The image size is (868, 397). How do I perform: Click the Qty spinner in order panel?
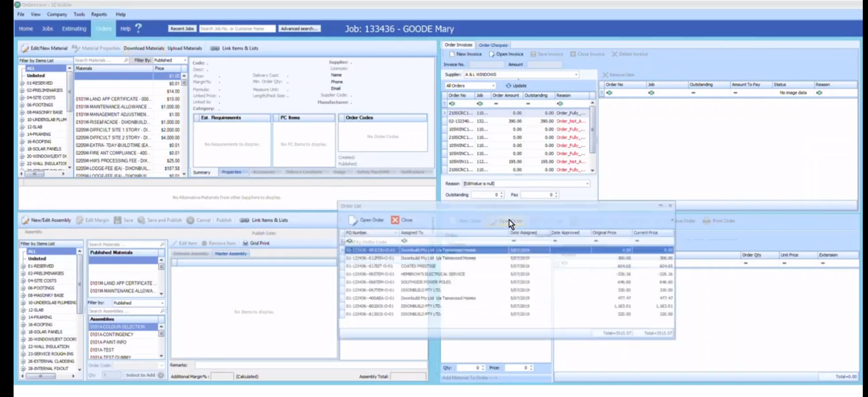click(483, 368)
